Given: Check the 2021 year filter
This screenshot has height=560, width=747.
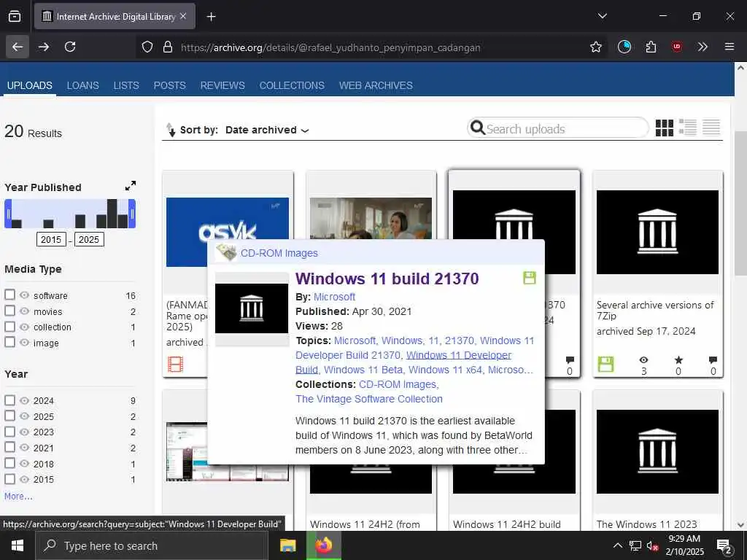Looking at the screenshot, I should (x=10, y=447).
